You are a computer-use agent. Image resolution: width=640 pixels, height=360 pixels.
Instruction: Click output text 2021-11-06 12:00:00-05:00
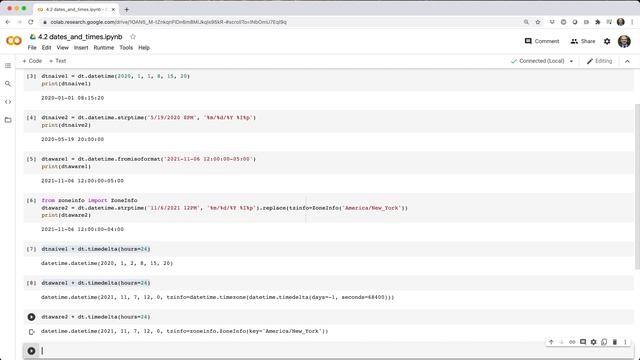pyautogui.click(x=82, y=181)
